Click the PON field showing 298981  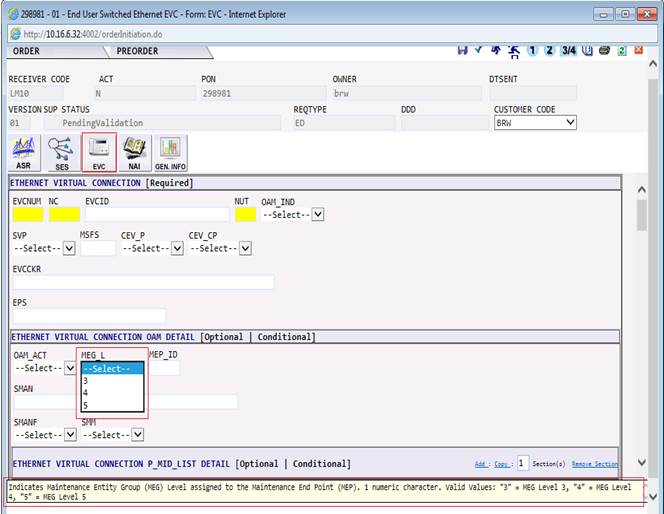pos(263,93)
